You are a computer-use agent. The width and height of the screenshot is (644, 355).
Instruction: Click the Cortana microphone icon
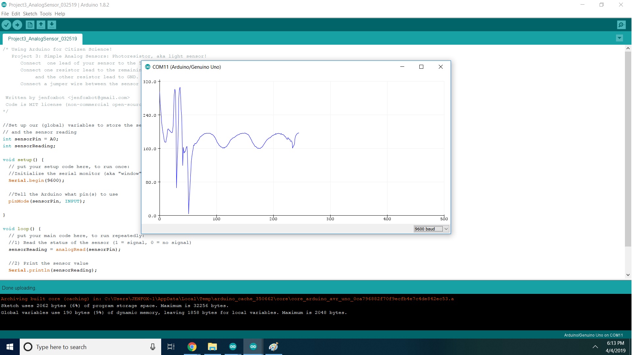point(153,347)
